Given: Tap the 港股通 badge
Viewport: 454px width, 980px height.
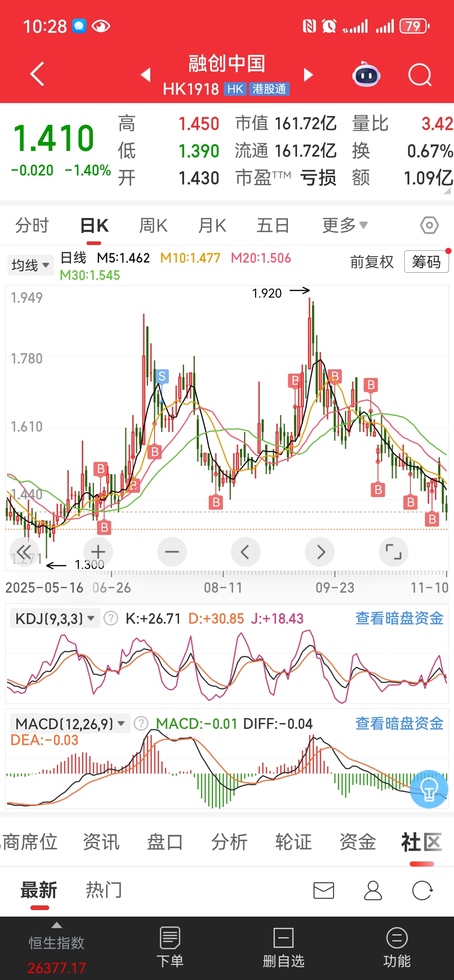Looking at the screenshot, I should coord(269,89).
